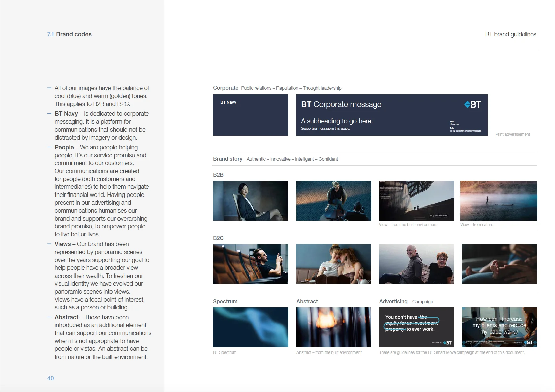Click the line "distracted by imagery or design."
This screenshot has height=392, width=555.
click(96, 138)
